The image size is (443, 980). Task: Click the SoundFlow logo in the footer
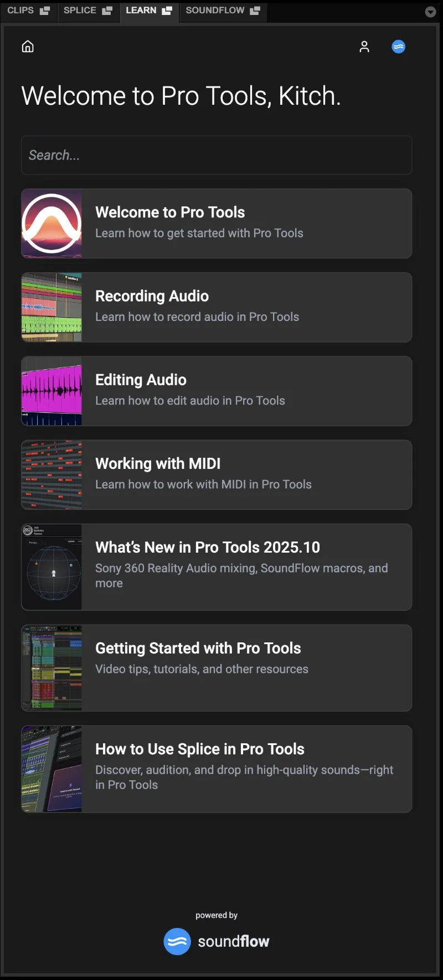[x=177, y=941]
